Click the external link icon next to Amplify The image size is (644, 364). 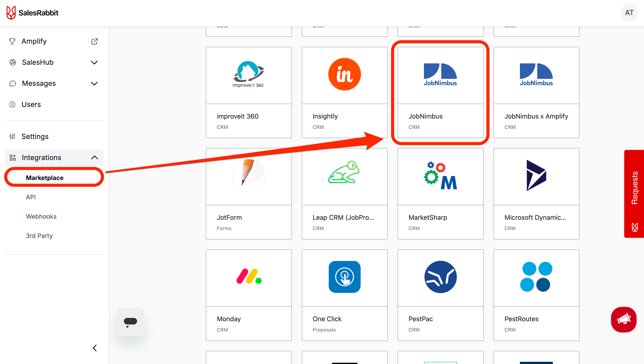[x=94, y=41]
